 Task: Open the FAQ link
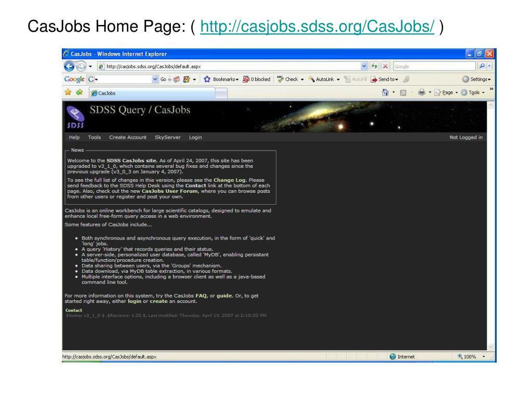point(201,296)
